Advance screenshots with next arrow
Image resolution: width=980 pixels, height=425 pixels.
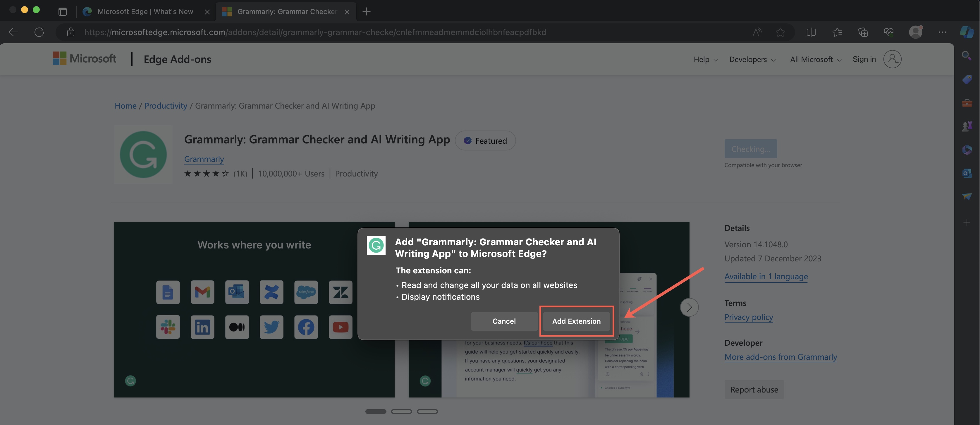(689, 307)
